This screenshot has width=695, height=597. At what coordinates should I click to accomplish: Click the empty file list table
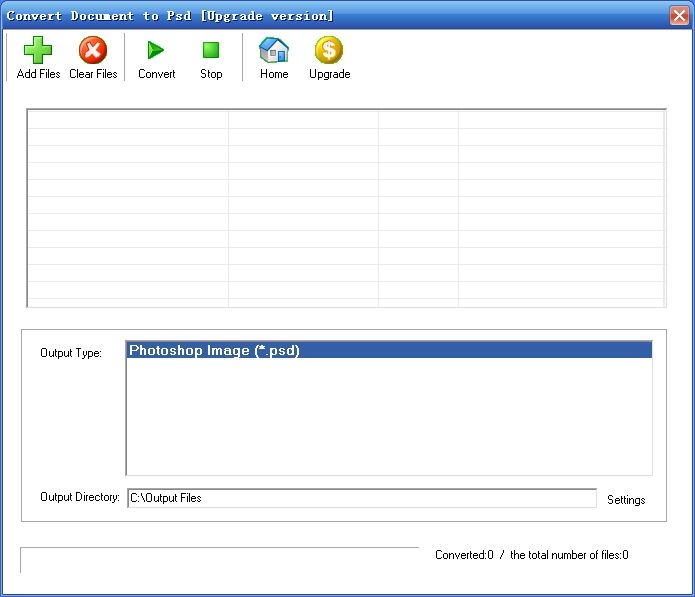pos(346,208)
